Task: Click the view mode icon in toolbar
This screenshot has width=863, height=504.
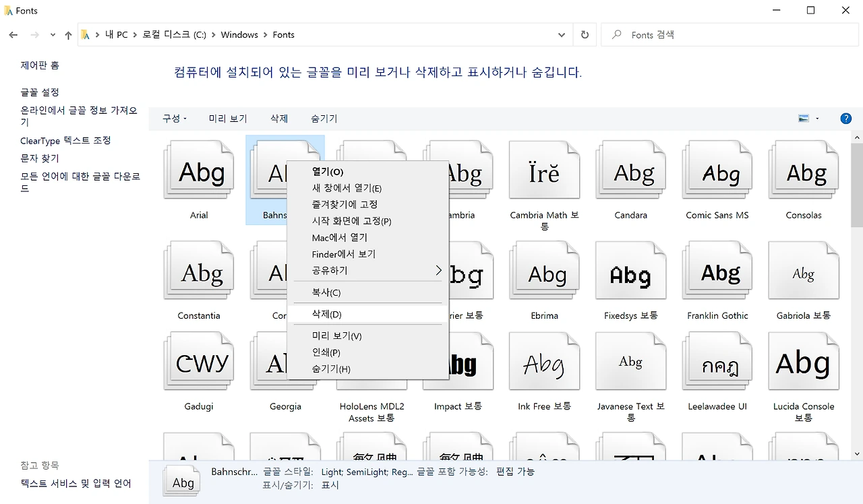Action: (x=803, y=119)
